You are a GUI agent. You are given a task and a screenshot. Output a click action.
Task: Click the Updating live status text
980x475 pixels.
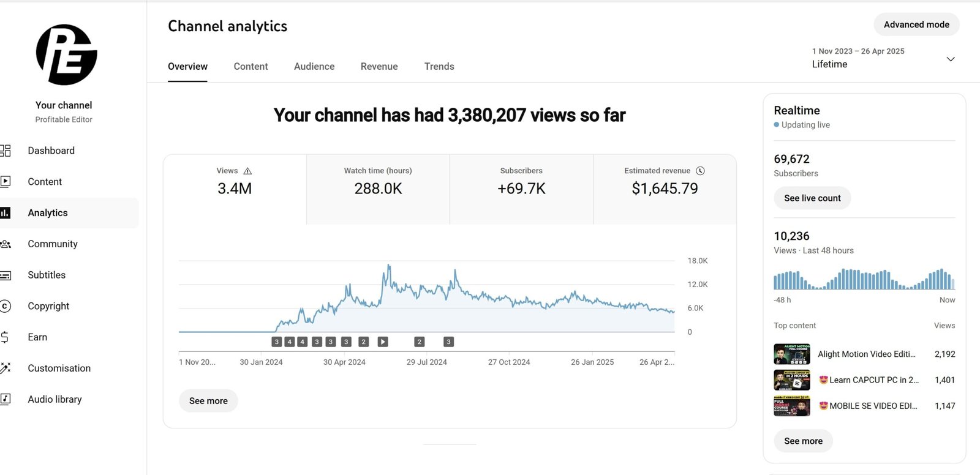click(x=805, y=125)
